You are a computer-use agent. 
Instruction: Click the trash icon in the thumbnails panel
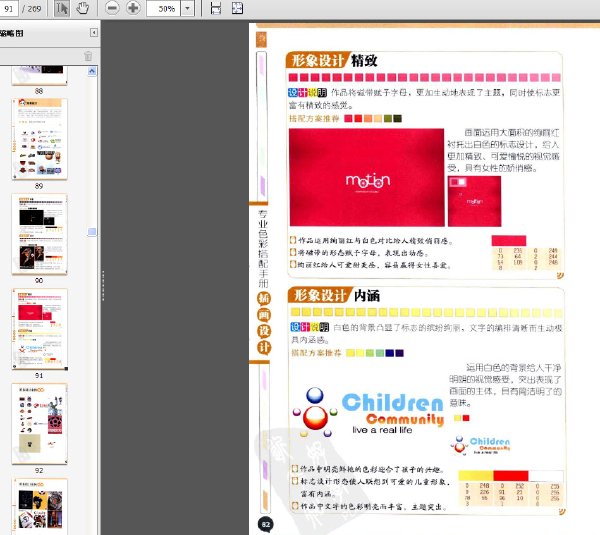click(88, 56)
